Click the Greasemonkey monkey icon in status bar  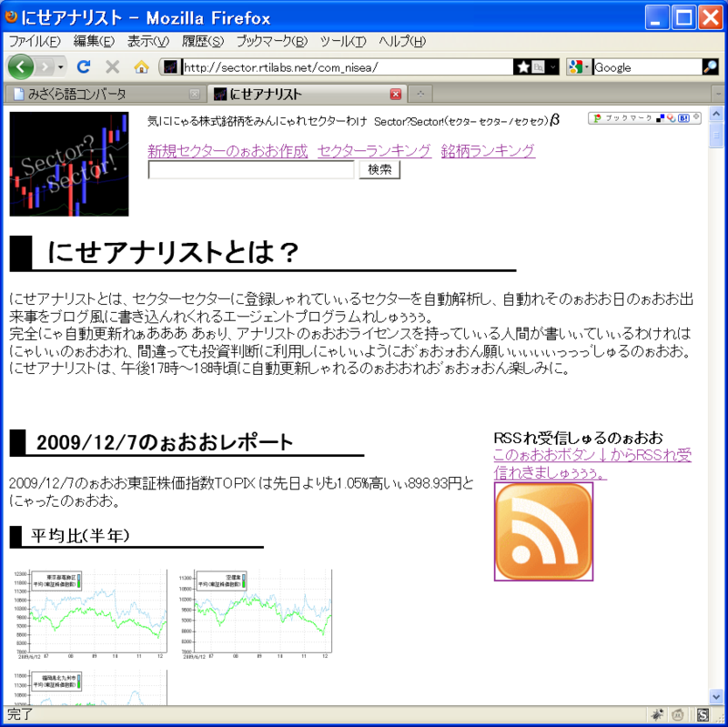[677, 714]
